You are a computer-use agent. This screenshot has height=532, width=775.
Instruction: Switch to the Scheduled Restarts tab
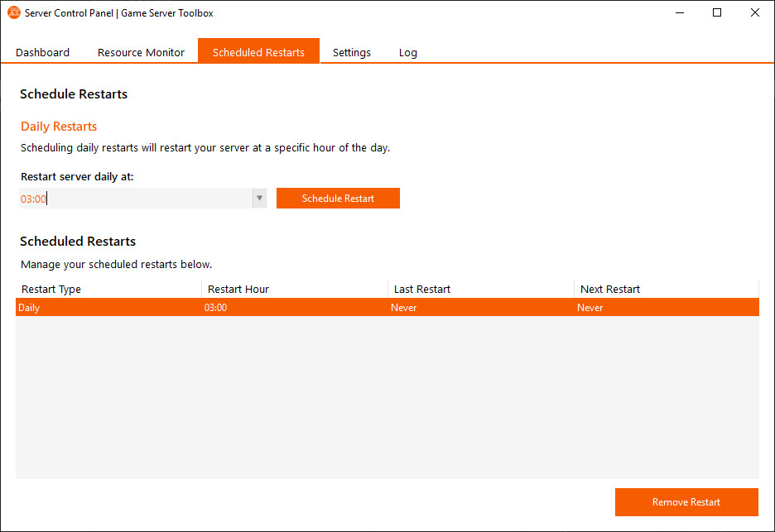click(258, 51)
